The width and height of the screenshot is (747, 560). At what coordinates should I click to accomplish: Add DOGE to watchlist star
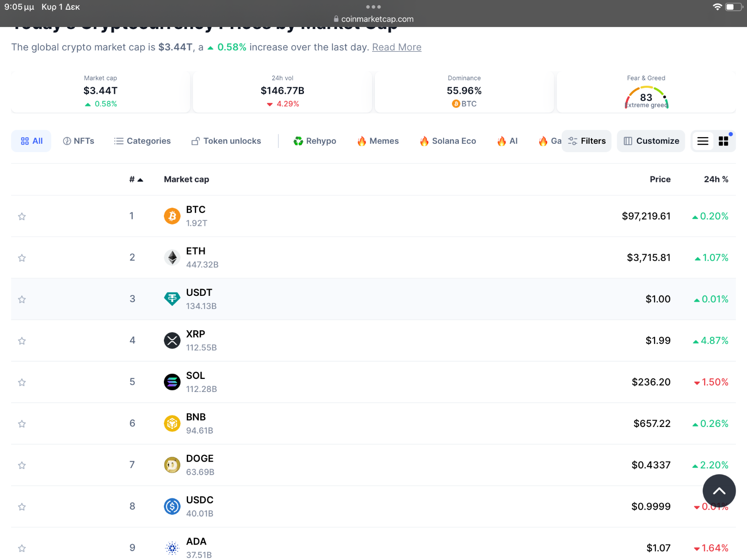pyautogui.click(x=22, y=466)
